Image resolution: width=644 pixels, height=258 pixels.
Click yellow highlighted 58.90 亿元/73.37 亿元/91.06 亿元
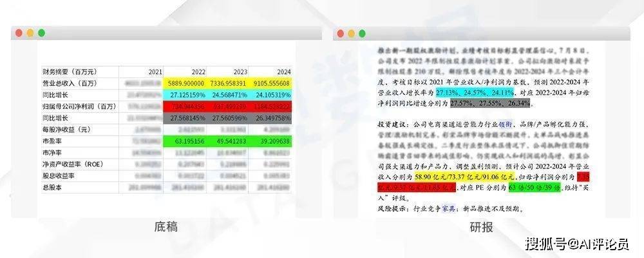pyautogui.click(x=464, y=177)
